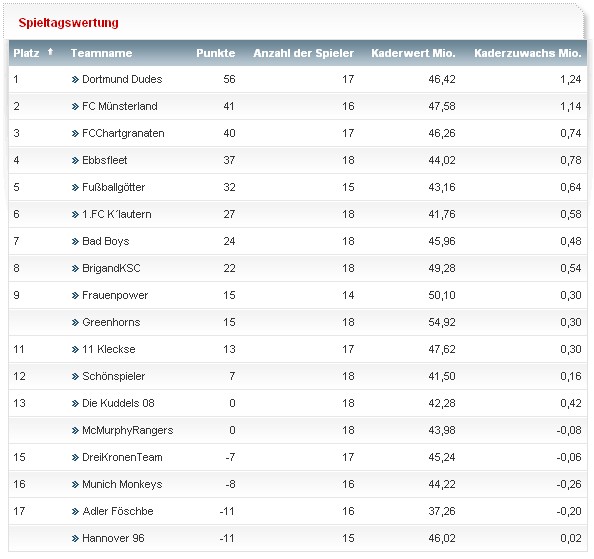The height and width of the screenshot is (559, 594).
Task: Click the chevron icon beside Bad Boys
Action: point(75,241)
